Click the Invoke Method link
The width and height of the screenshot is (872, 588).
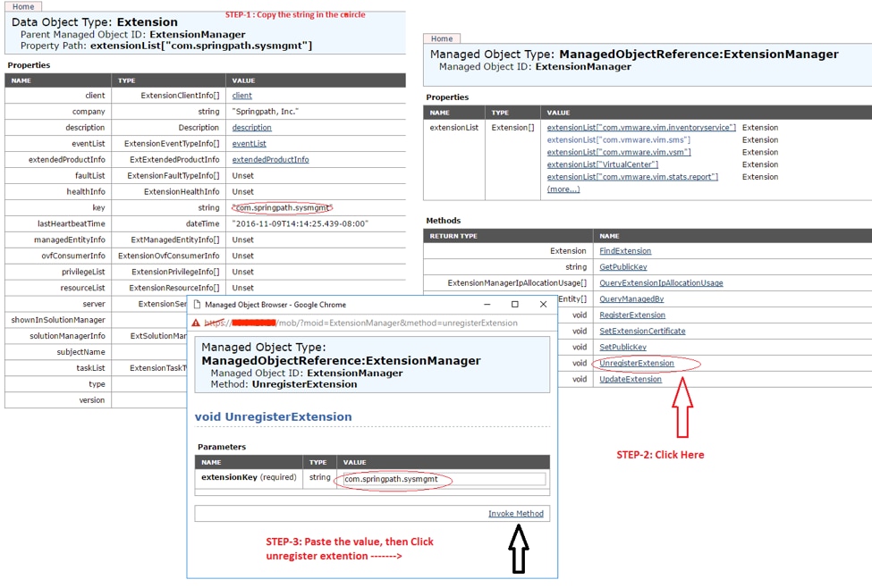pyautogui.click(x=516, y=514)
